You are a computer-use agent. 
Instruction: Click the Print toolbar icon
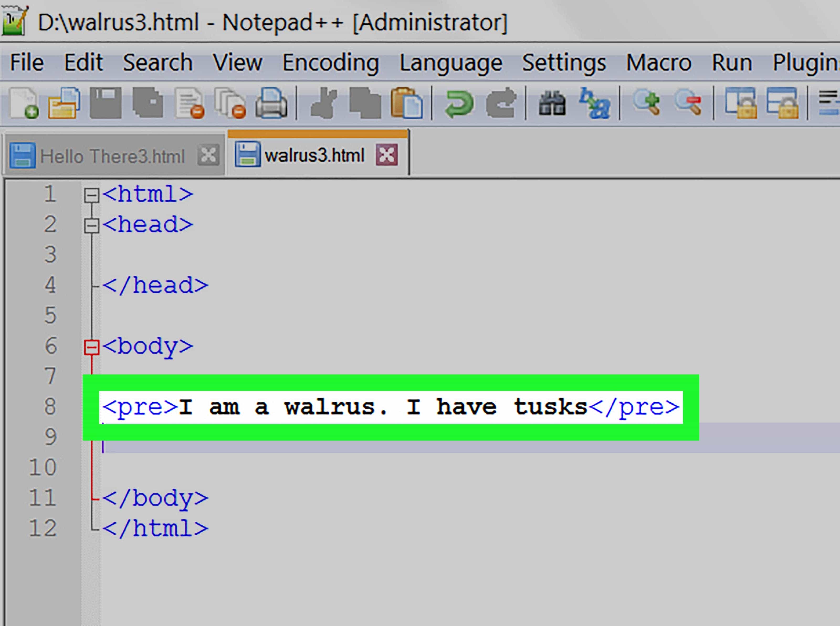[271, 103]
